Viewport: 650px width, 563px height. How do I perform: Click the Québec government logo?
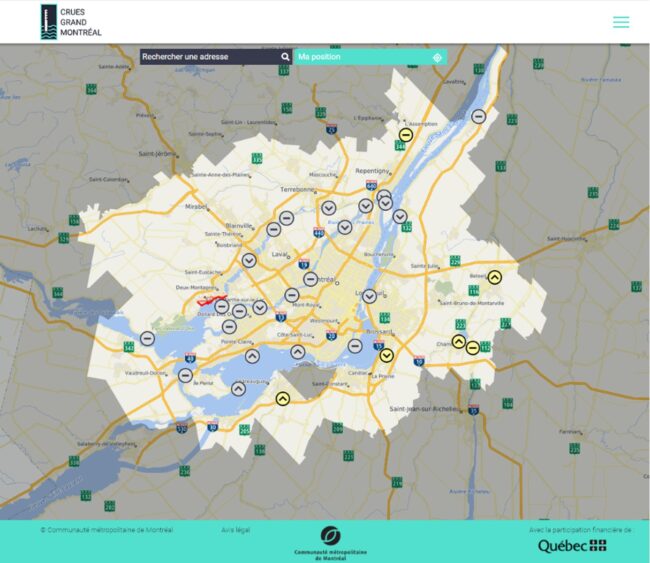(x=572, y=546)
